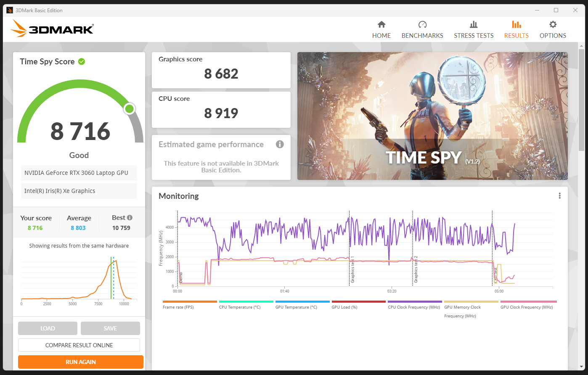Click COMPARE RESULT ONLINE button
The width and height of the screenshot is (588, 375).
click(x=79, y=345)
